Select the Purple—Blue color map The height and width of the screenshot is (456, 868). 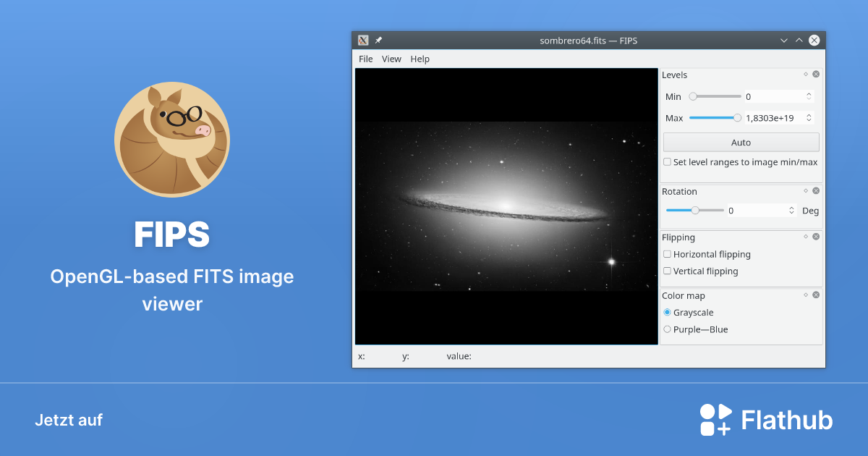click(667, 329)
